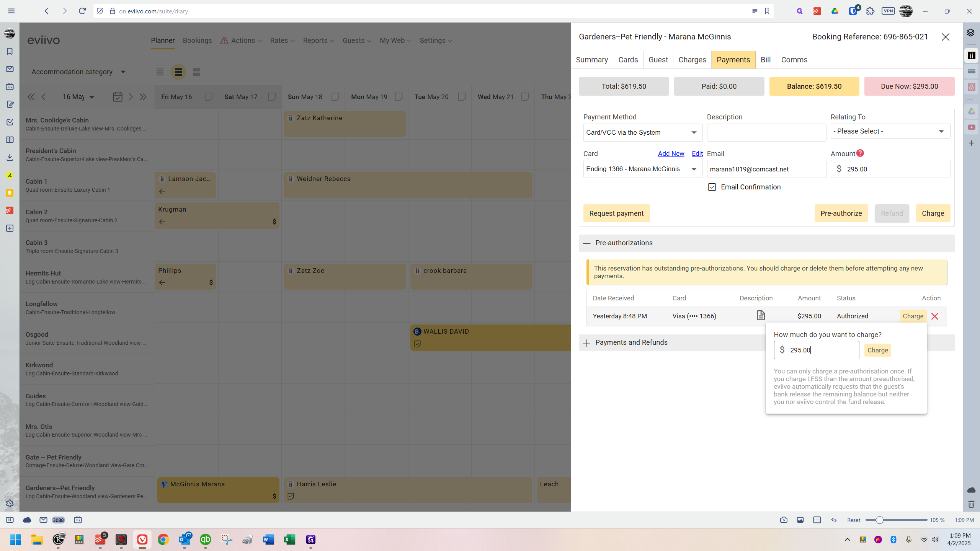Open File Explorer from the taskbar
The height and width of the screenshot is (551, 980).
click(x=37, y=540)
